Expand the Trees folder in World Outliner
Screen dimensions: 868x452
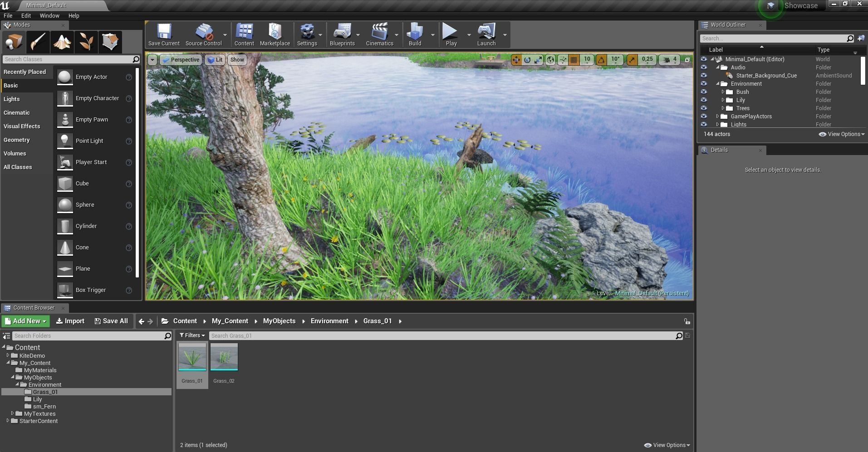tap(723, 108)
